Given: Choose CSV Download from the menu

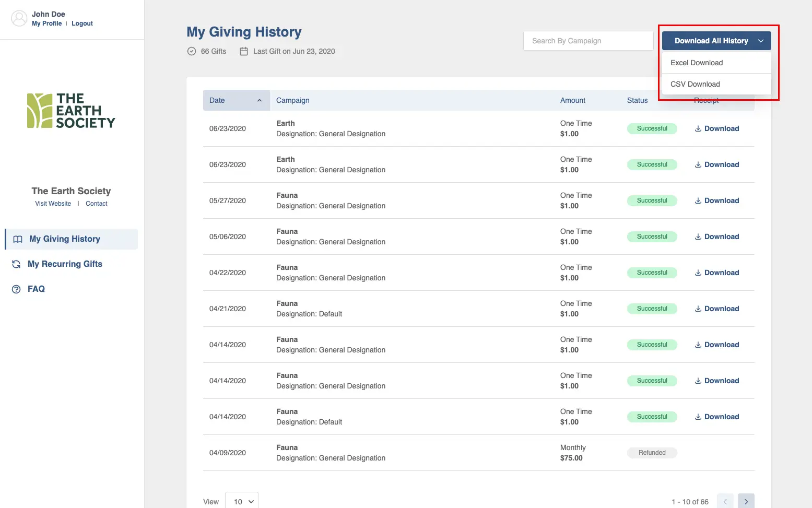Looking at the screenshot, I should [x=695, y=84].
